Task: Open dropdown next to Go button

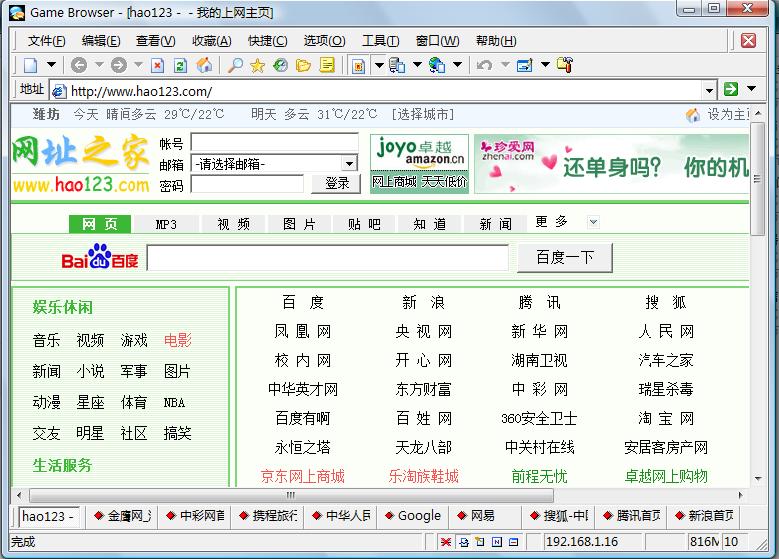Action: click(752, 89)
